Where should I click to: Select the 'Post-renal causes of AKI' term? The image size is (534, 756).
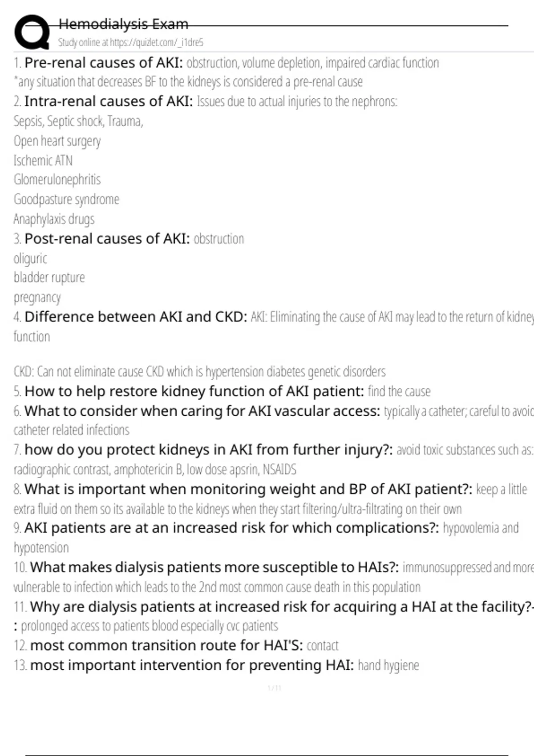107,239
